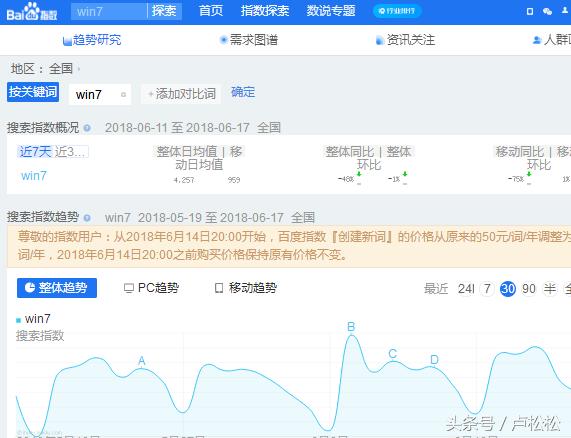Click the 2018-05-19 至 2018-06-17 trend date range
The height and width of the screenshot is (438, 571).
point(211,218)
